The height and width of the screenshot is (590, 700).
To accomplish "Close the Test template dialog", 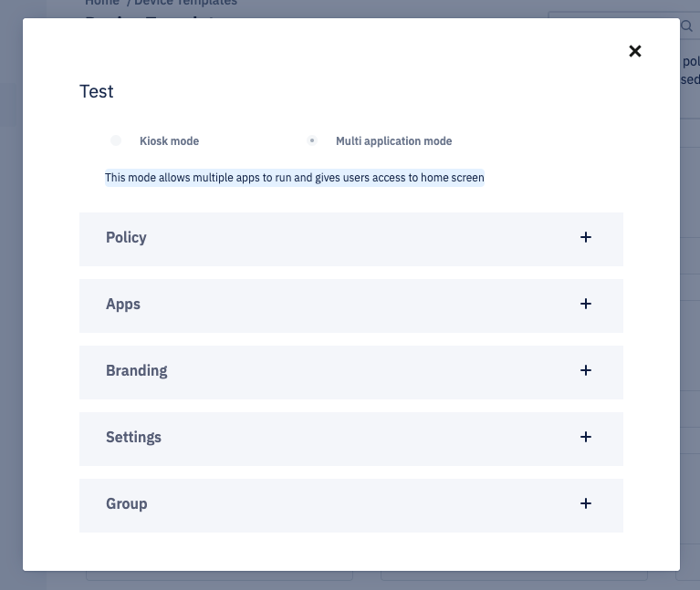I will (x=635, y=51).
